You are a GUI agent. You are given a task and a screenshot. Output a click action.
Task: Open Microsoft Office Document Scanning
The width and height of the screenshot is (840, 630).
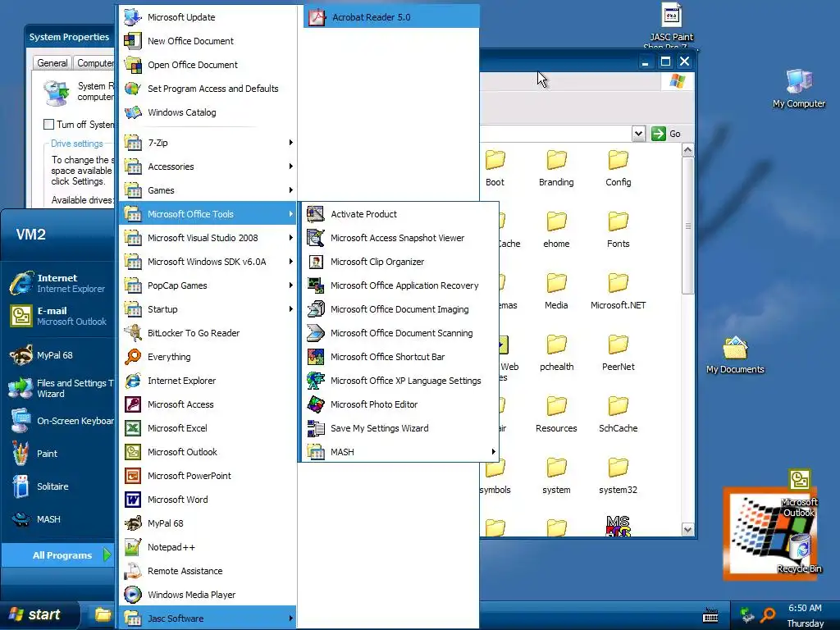click(400, 333)
